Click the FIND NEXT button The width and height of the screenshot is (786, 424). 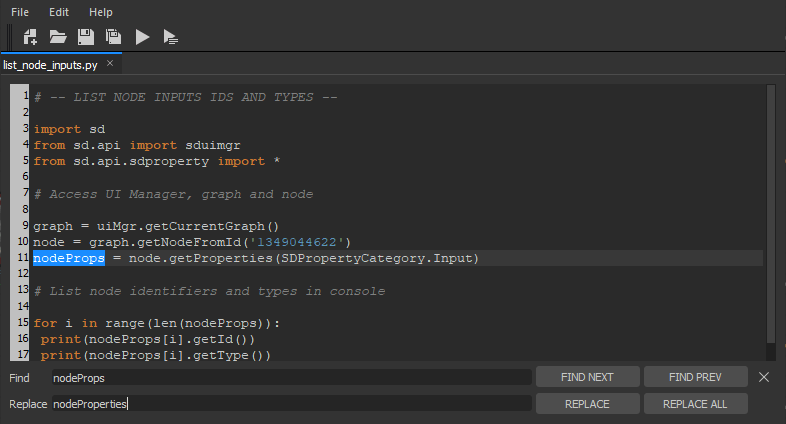click(x=587, y=377)
